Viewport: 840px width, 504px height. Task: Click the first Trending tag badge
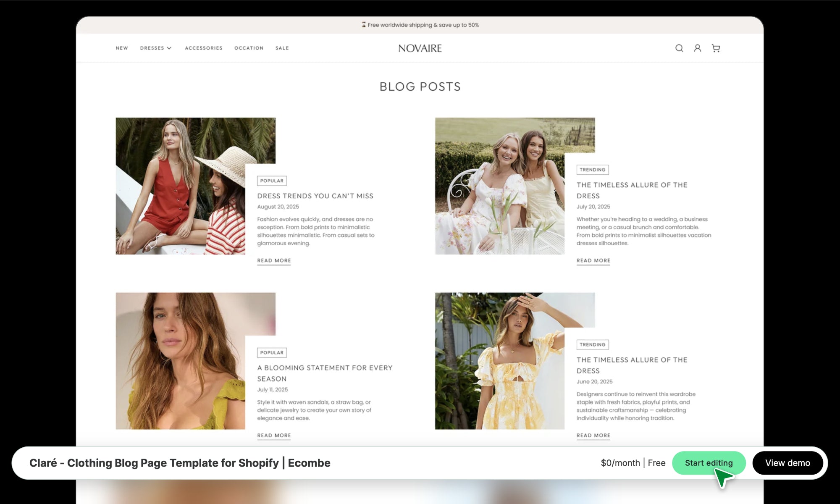tap(592, 170)
